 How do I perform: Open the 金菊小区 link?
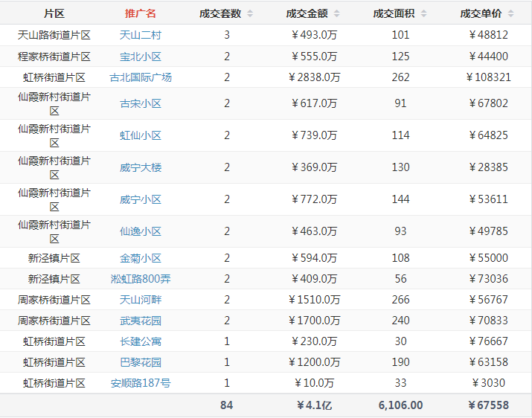[141, 258]
